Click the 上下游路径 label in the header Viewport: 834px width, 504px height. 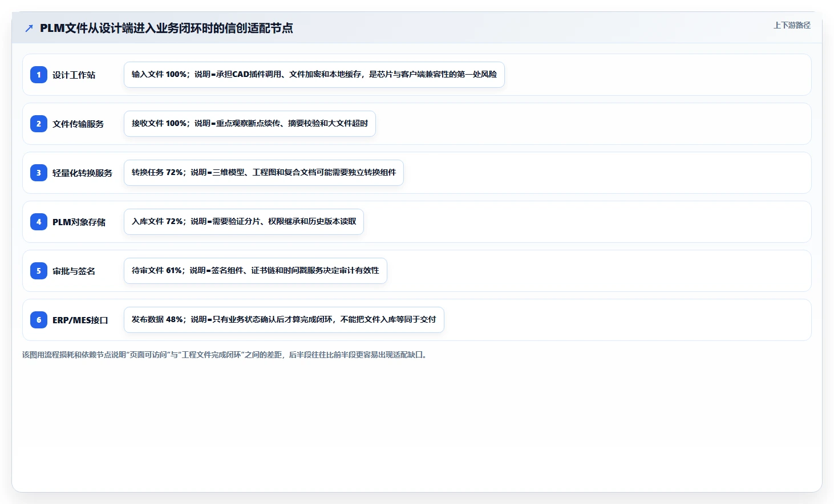click(x=792, y=25)
